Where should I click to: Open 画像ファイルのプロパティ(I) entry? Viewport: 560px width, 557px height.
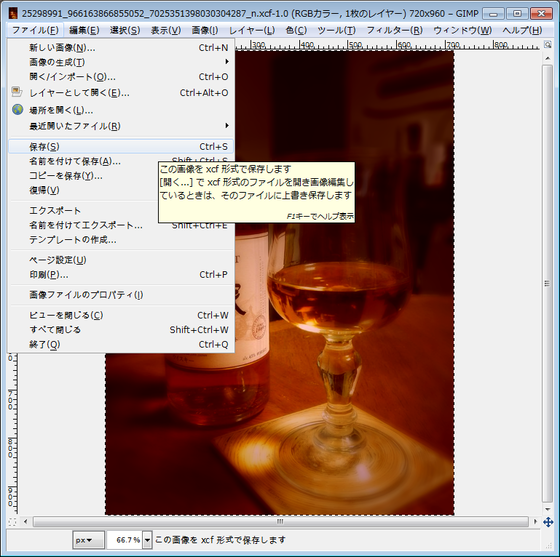[121, 295]
